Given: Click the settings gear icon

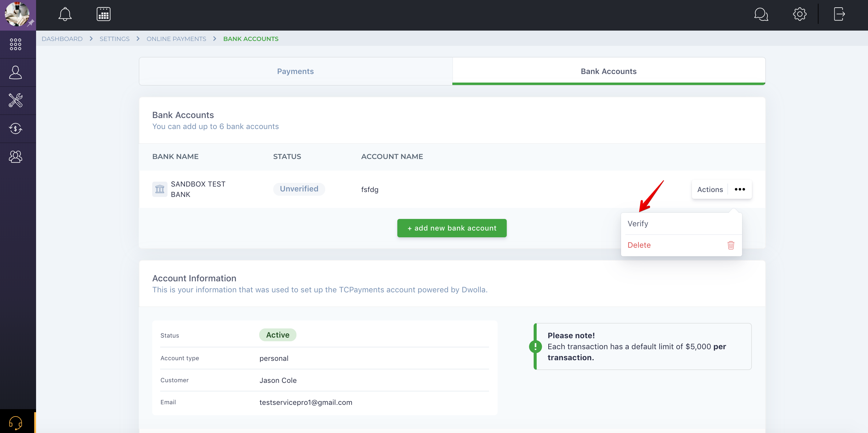Looking at the screenshot, I should coord(799,14).
